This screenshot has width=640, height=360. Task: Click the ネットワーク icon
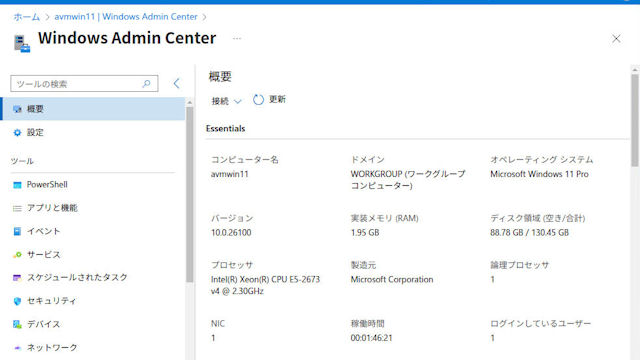point(17,348)
